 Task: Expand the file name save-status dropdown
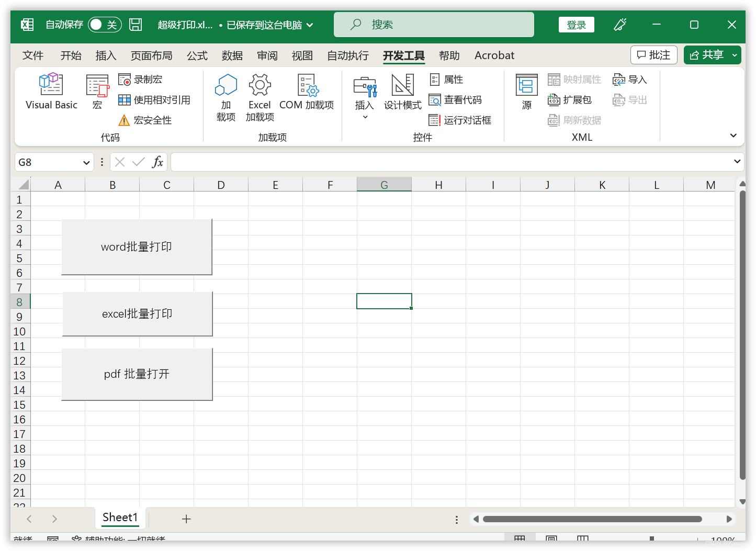coord(310,25)
